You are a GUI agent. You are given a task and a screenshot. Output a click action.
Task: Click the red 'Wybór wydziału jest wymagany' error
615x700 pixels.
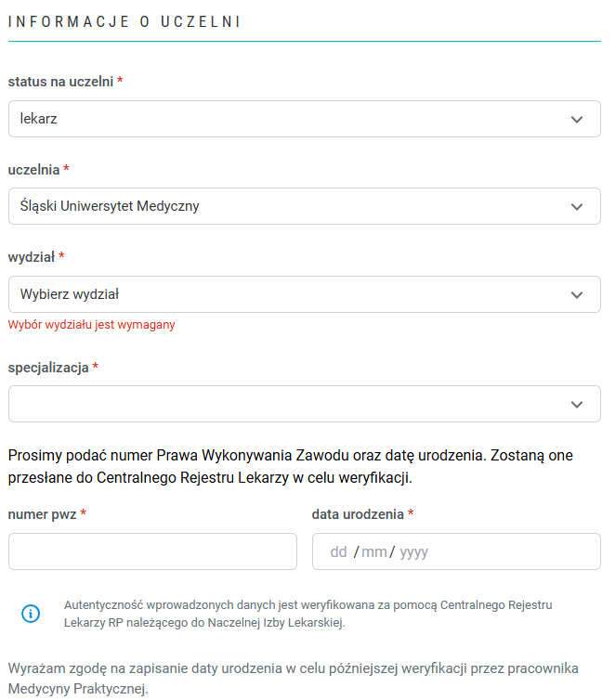click(x=92, y=325)
